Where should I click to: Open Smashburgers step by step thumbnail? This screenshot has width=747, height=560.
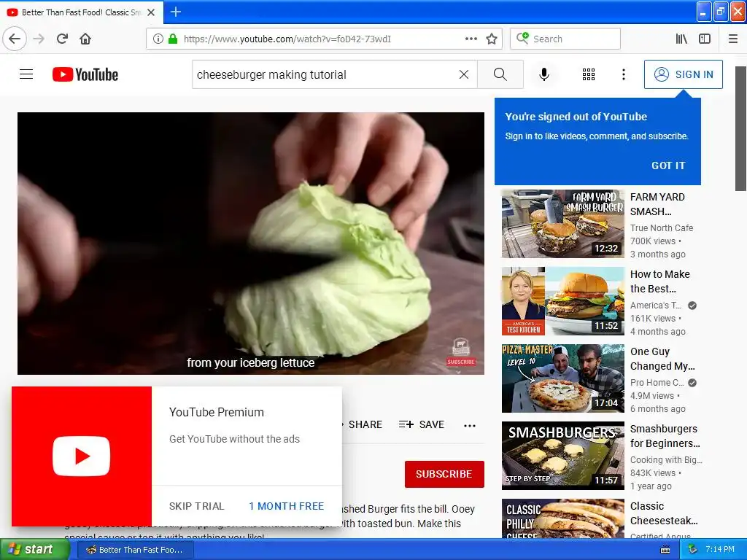pos(562,456)
